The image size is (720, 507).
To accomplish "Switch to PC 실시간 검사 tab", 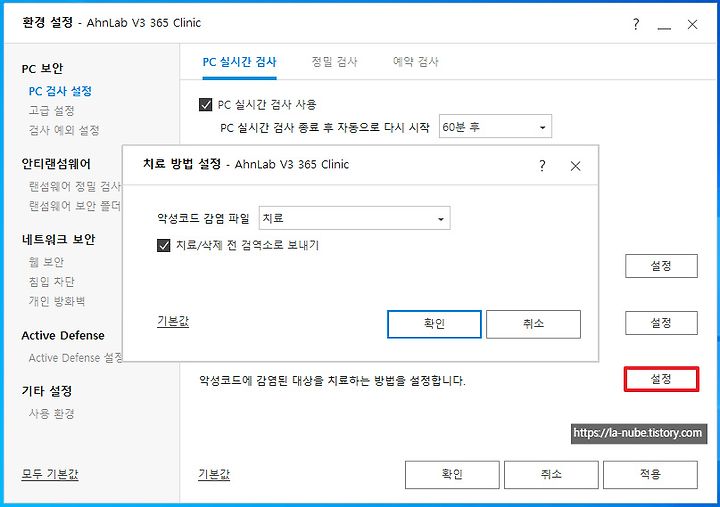I will click(x=239, y=62).
